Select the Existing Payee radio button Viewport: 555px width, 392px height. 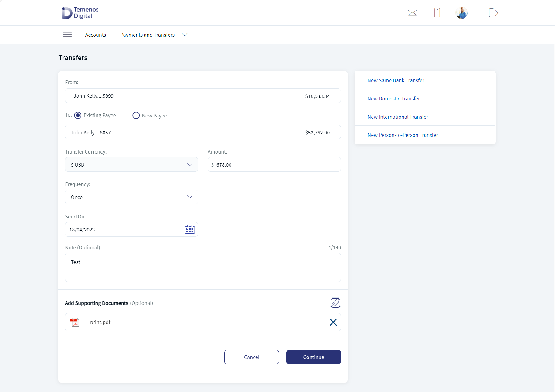(78, 115)
